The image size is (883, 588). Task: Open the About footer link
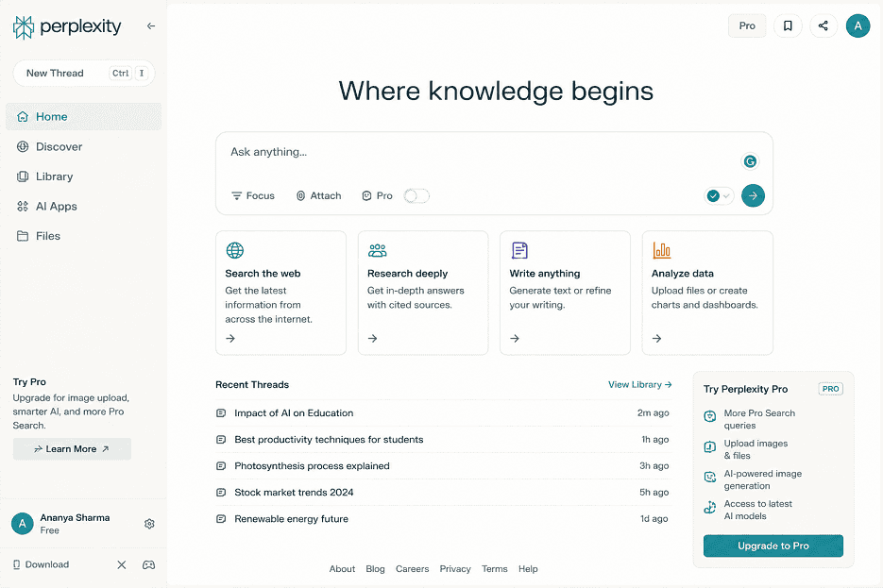(x=342, y=569)
